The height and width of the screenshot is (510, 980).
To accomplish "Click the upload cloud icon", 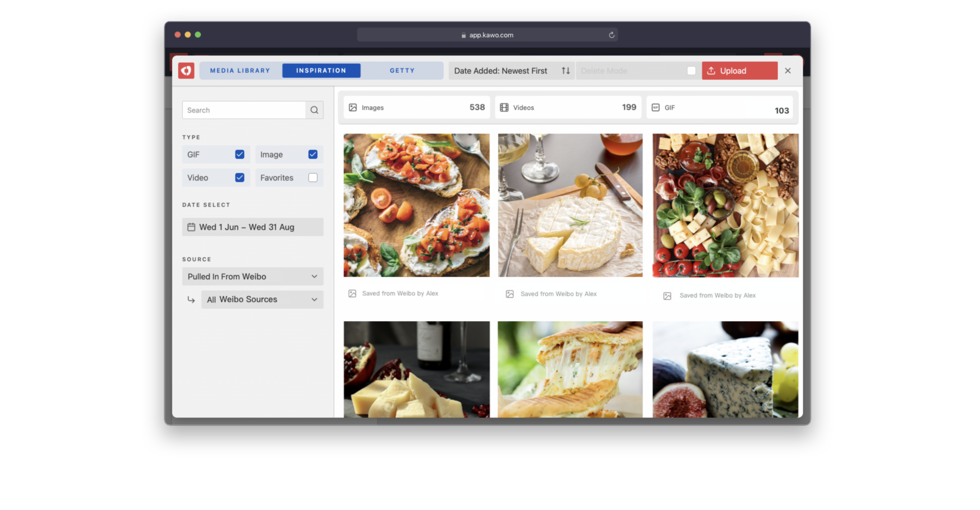I will coord(711,70).
